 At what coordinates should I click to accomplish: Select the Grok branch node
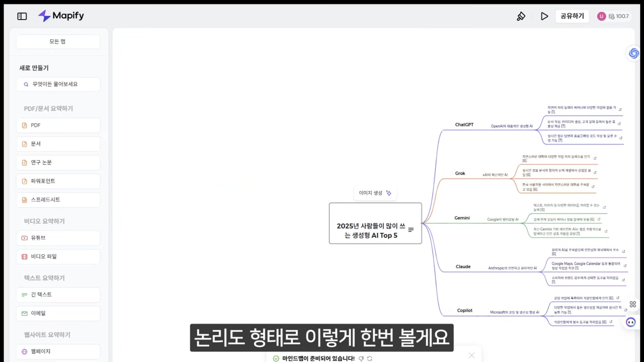[460, 173]
